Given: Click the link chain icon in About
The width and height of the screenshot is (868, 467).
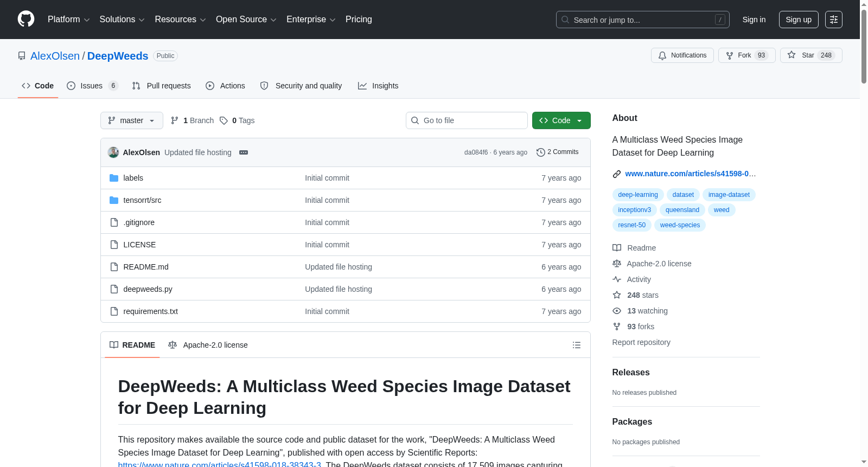Looking at the screenshot, I should 617,174.
